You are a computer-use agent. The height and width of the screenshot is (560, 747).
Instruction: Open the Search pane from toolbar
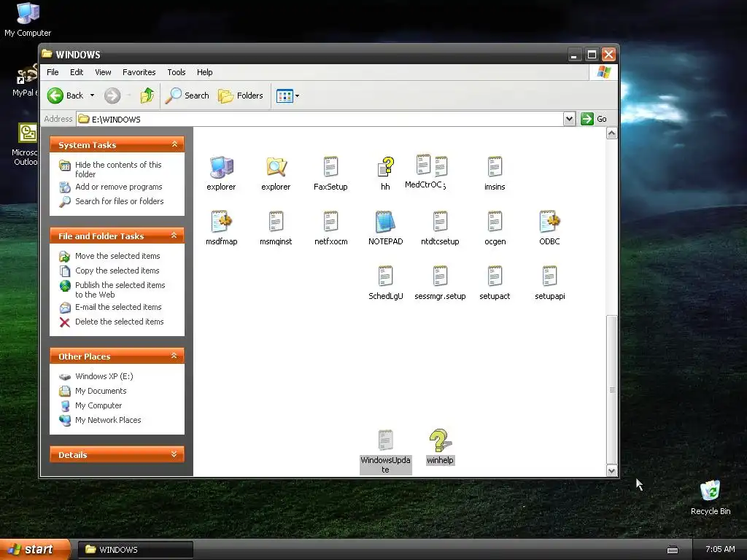[187, 96]
